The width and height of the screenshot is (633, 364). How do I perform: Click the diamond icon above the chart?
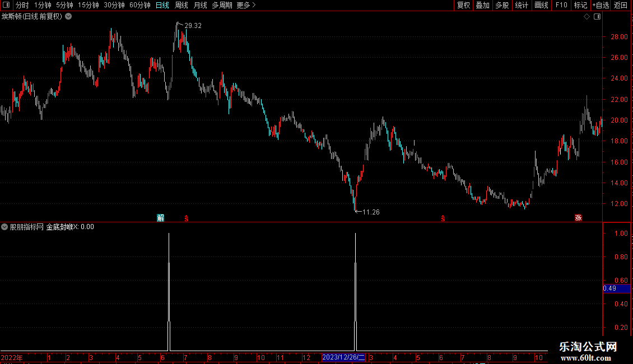pos(587,17)
